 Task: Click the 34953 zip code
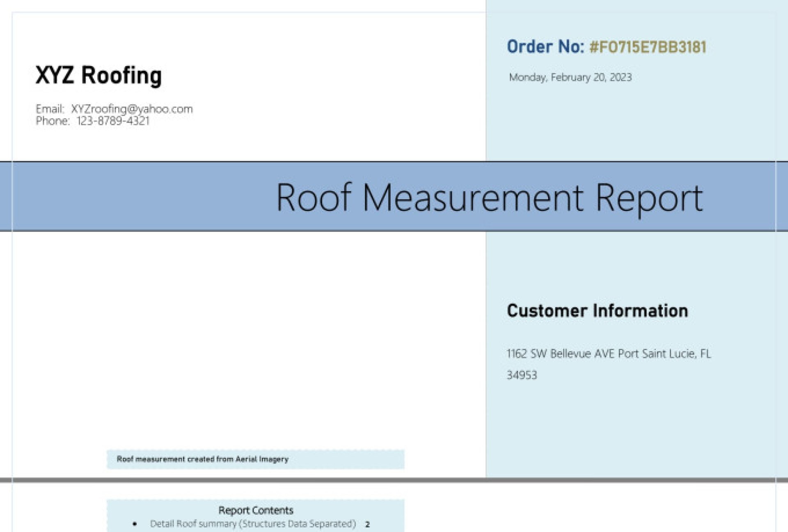point(522,375)
